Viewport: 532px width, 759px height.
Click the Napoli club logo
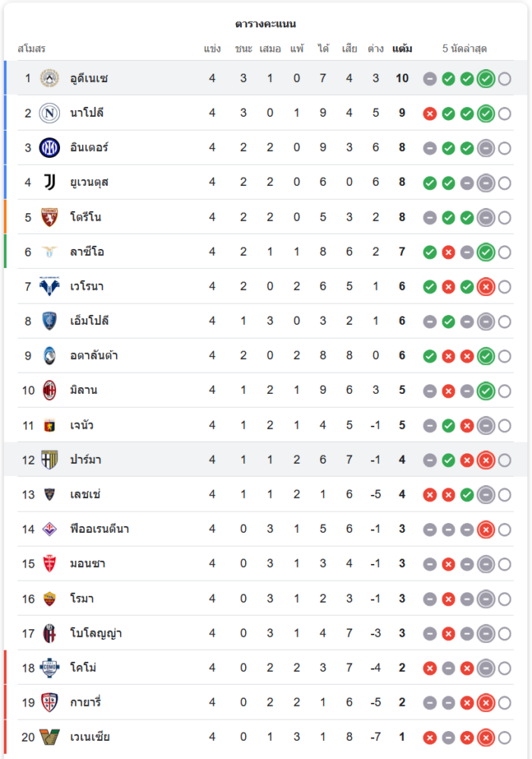point(49,113)
